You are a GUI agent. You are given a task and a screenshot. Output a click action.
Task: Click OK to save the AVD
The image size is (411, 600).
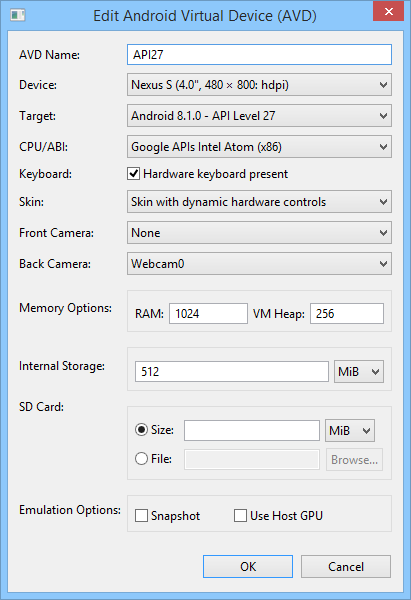[248, 567]
